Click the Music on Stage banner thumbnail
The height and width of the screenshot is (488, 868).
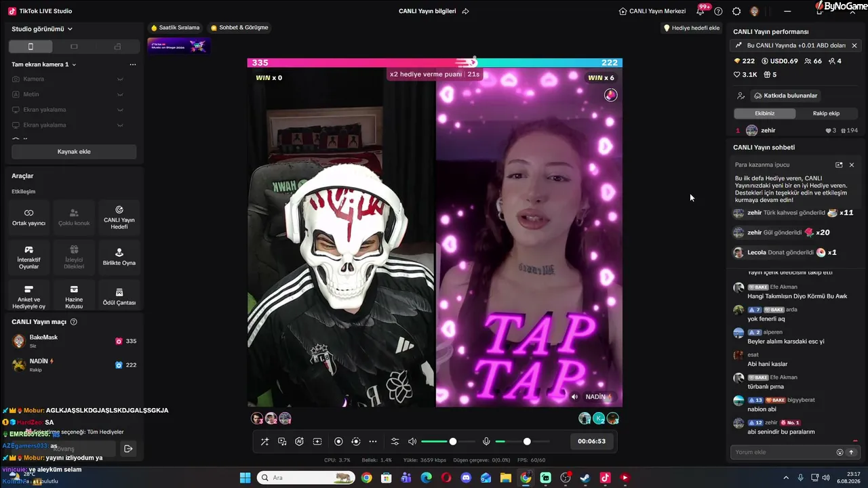(x=179, y=46)
